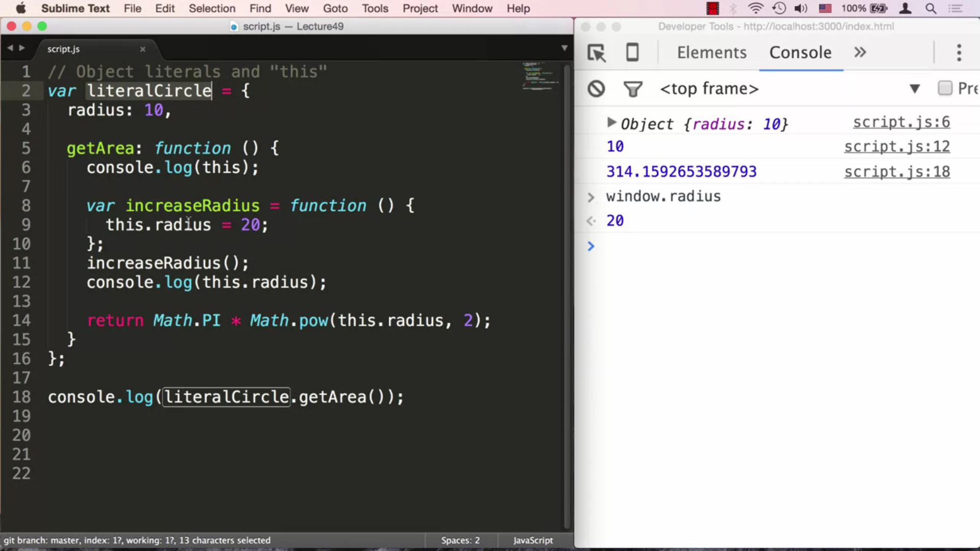The width and height of the screenshot is (980, 551).
Task: Open Spotlight search icon
Action: [x=931, y=8]
